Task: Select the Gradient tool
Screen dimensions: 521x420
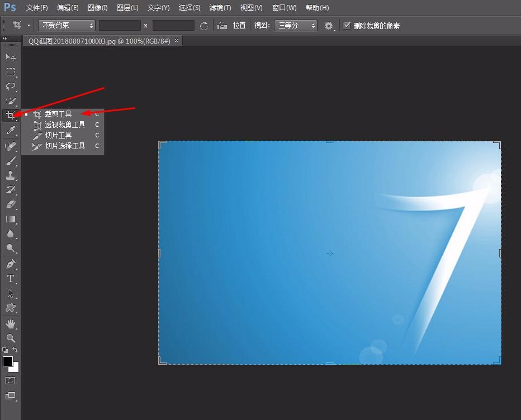Action: click(10, 219)
